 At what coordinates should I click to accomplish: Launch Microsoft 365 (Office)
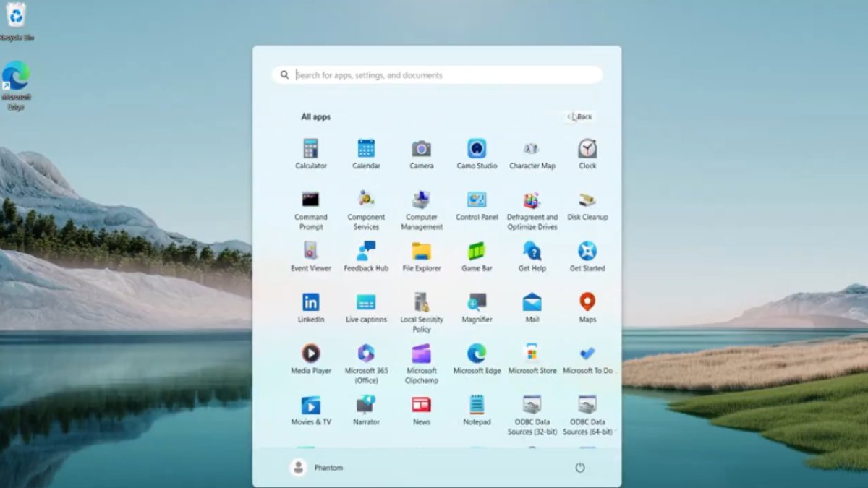click(366, 364)
